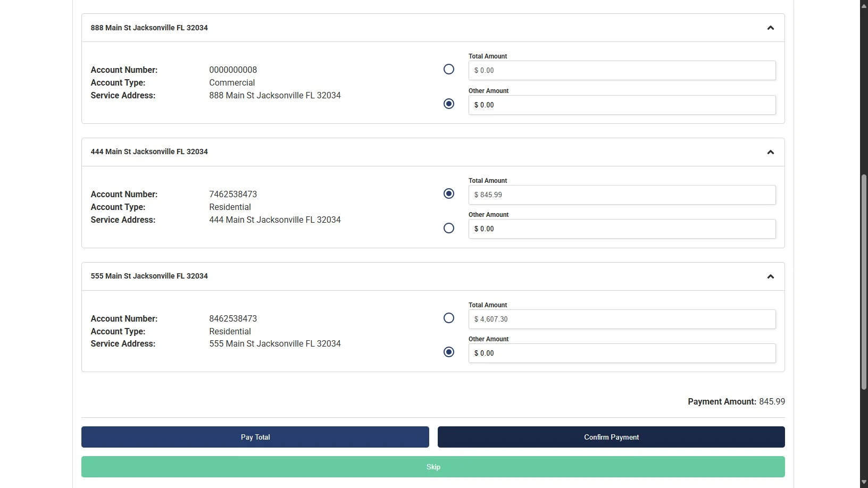Select Total Amount radio for account 8462538473

449,318
